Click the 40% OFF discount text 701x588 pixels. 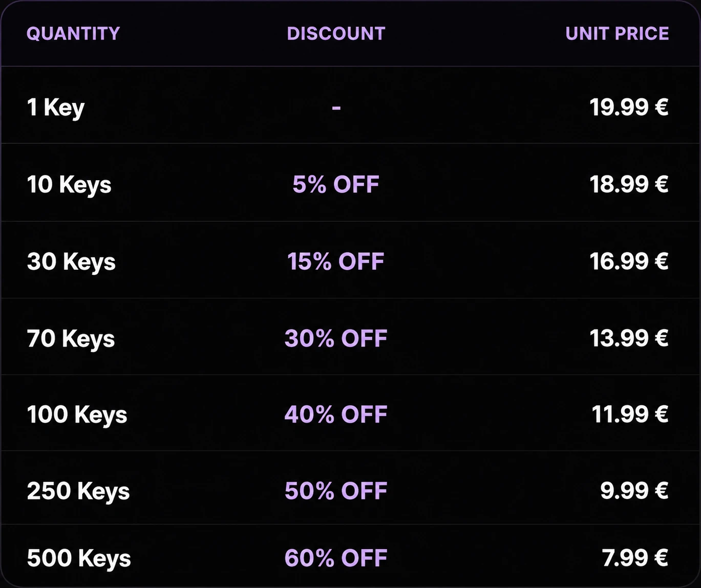tap(336, 415)
